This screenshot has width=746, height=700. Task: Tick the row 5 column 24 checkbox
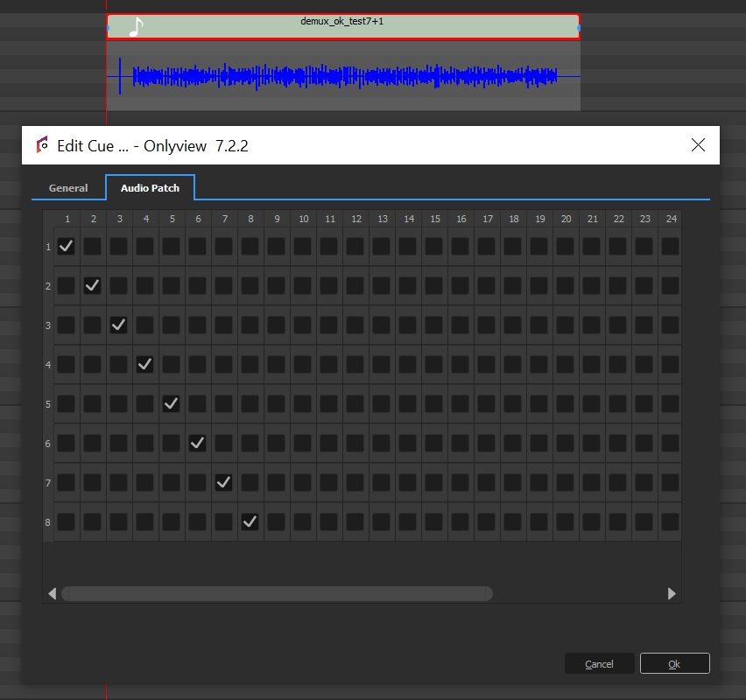coord(670,403)
